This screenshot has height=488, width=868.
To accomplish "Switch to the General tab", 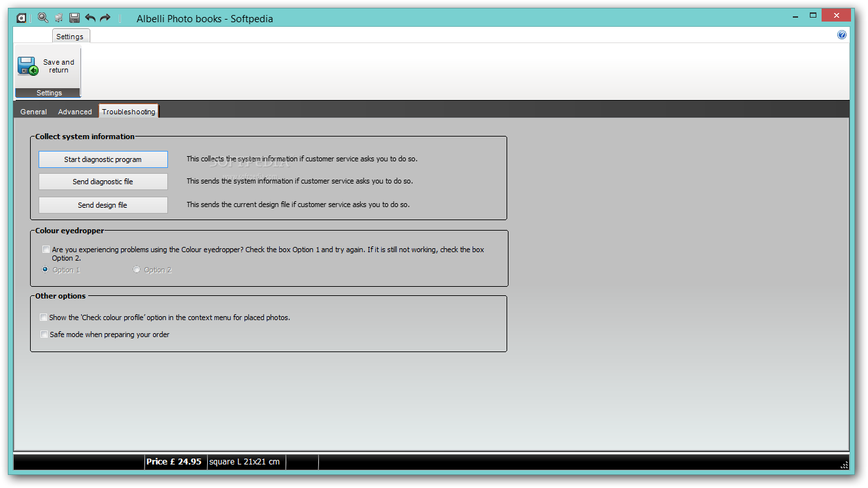I will point(33,112).
